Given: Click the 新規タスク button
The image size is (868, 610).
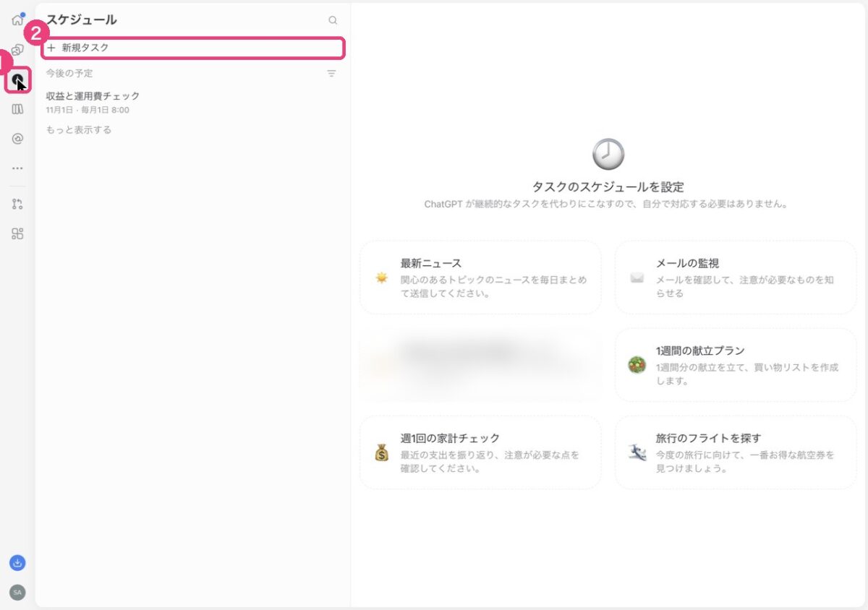Looking at the screenshot, I should [x=192, y=48].
